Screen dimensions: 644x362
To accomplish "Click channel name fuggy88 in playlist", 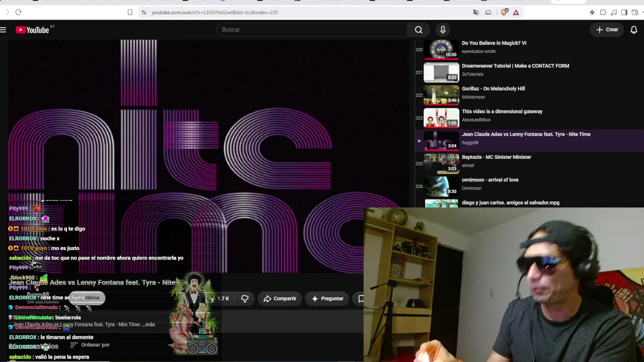I will tap(470, 143).
